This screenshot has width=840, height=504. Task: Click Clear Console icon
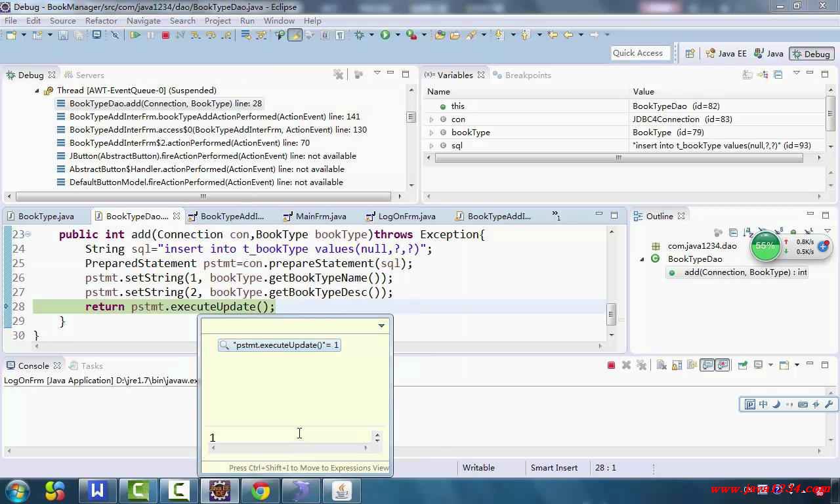(x=661, y=365)
